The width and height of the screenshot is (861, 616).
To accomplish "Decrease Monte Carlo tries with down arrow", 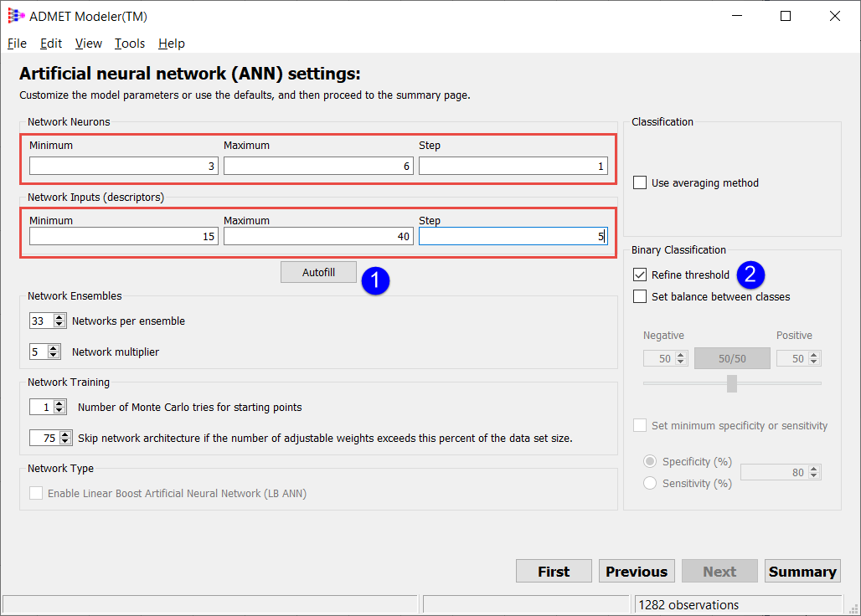I will pyautogui.click(x=59, y=410).
